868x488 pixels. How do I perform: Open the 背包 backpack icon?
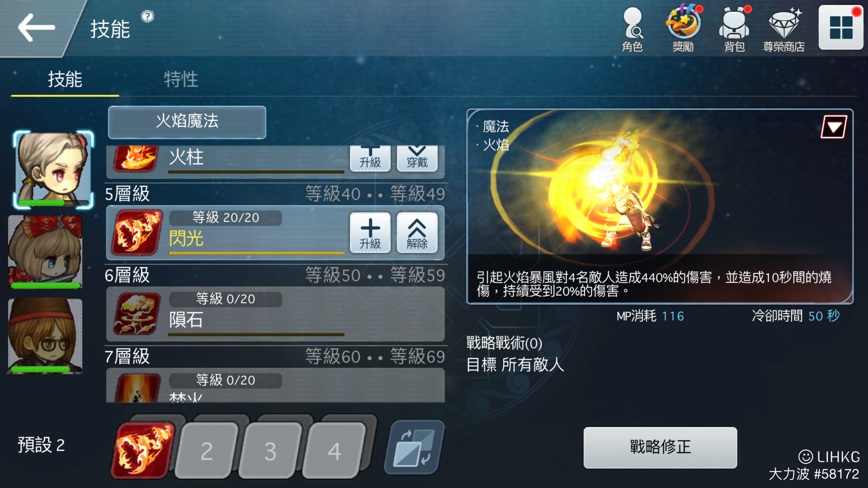734,30
